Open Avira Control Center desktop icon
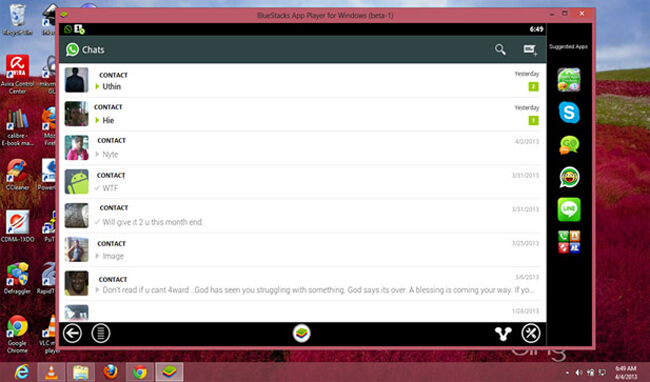 coord(17,74)
